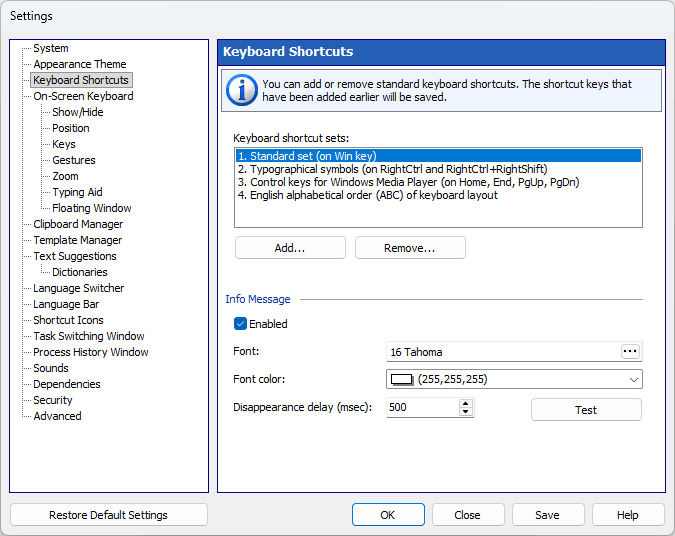Select the Standard set (on Win key) entry

tap(438, 156)
